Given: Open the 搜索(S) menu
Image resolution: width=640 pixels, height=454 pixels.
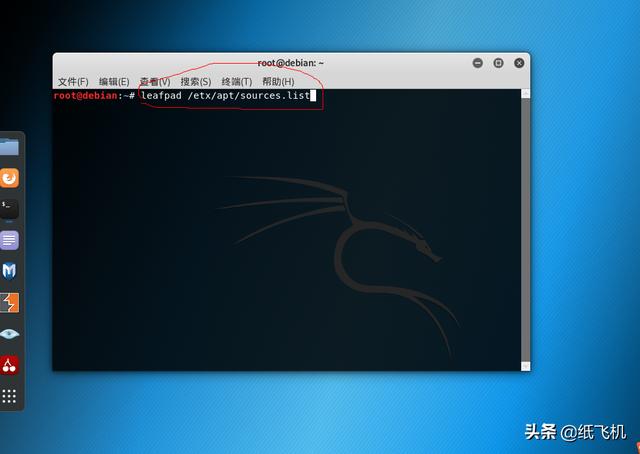Looking at the screenshot, I should [196, 82].
